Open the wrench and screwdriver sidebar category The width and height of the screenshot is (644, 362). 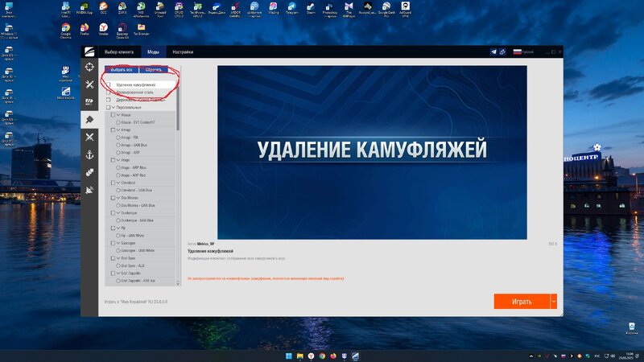(x=89, y=84)
